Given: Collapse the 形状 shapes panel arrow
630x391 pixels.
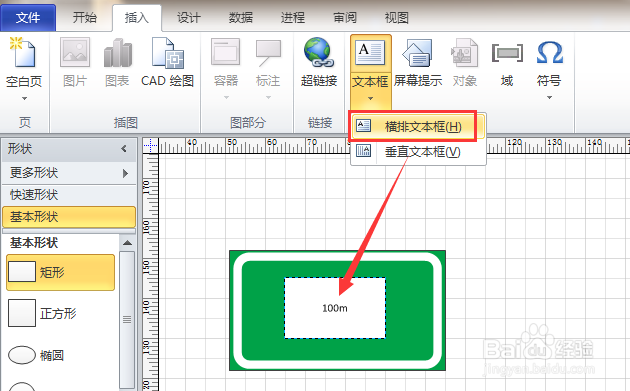Looking at the screenshot, I should pyautogui.click(x=124, y=149).
